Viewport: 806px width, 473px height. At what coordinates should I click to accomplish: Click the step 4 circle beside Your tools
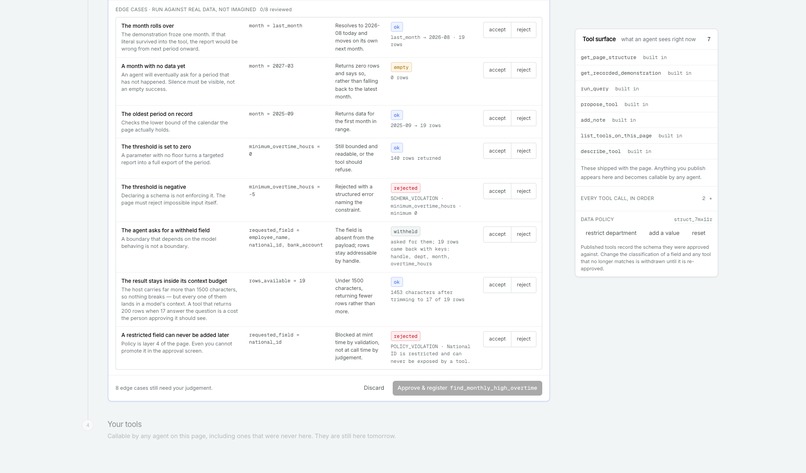click(87, 425)
